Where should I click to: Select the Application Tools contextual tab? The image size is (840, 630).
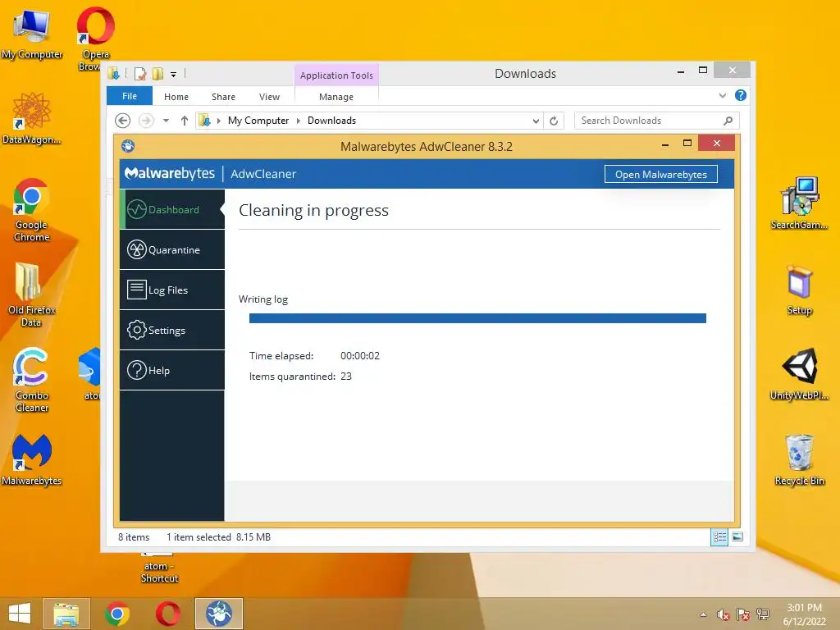coord(336,75)
